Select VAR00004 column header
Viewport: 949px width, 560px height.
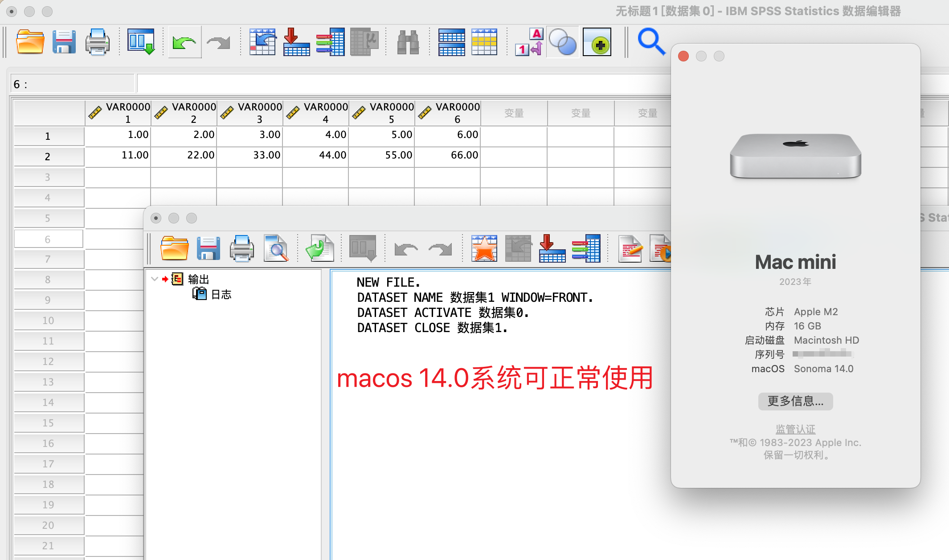pyautogui.click(x=315, y=113)
